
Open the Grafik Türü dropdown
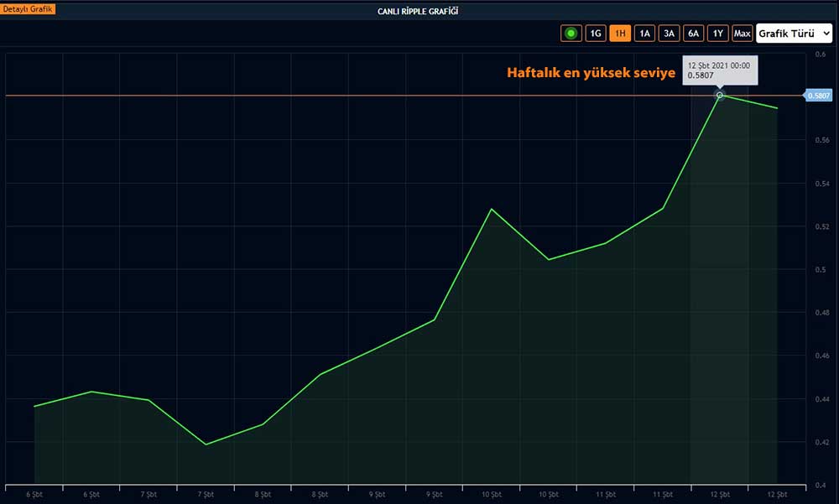[x=794, y=34]
